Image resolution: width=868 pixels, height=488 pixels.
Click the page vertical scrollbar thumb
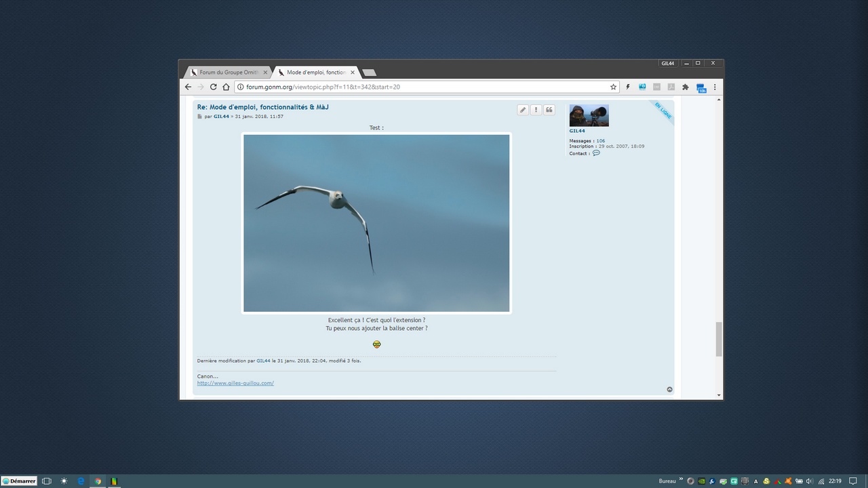tap(719, 339)
